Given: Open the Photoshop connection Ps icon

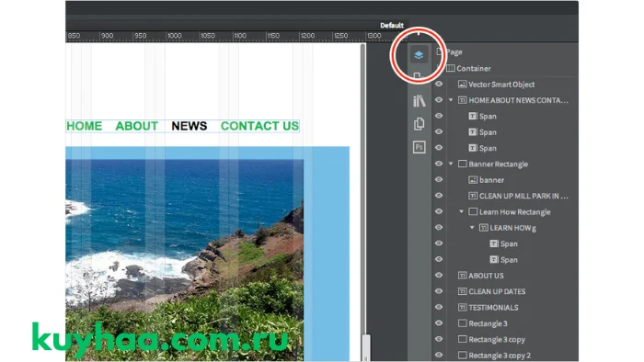Looking at the screenshot, I should pos(419,147).
